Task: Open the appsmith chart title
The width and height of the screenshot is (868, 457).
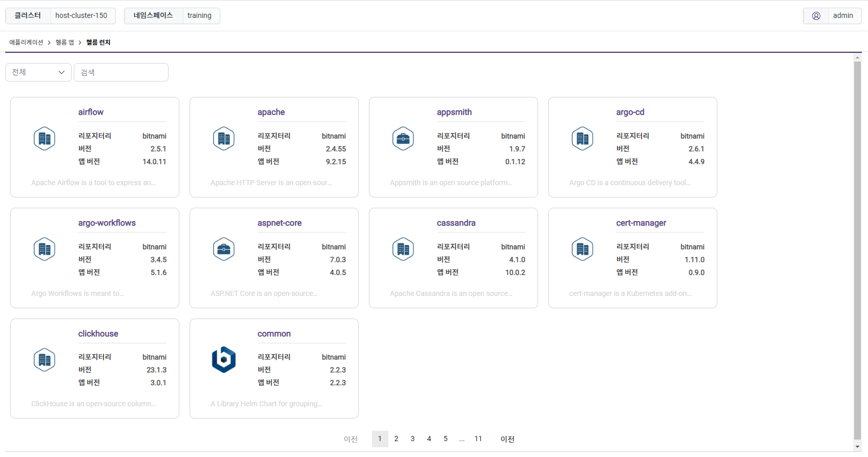Action: pos(454,112)
